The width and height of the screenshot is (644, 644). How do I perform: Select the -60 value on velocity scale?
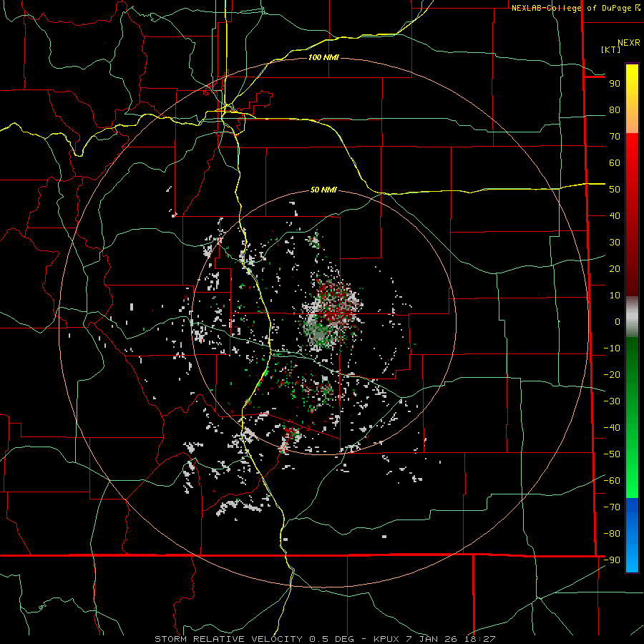click(x=612, y=481)
